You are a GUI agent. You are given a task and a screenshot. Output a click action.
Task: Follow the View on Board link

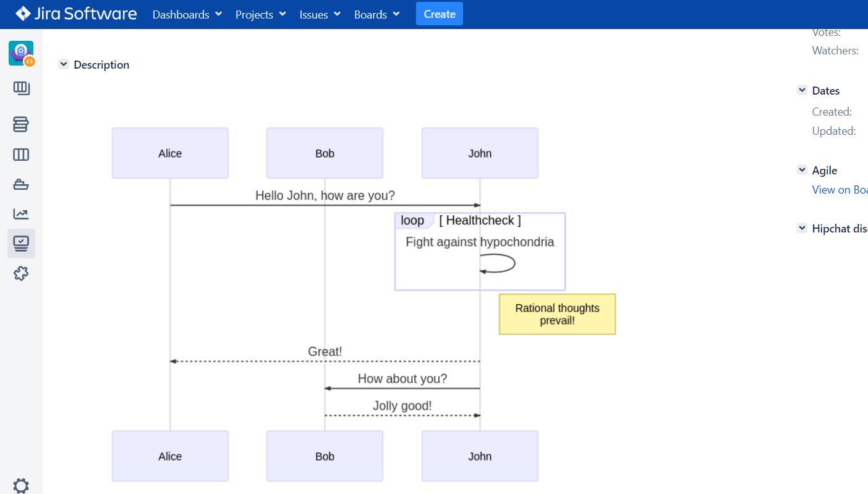pos(840,190)
